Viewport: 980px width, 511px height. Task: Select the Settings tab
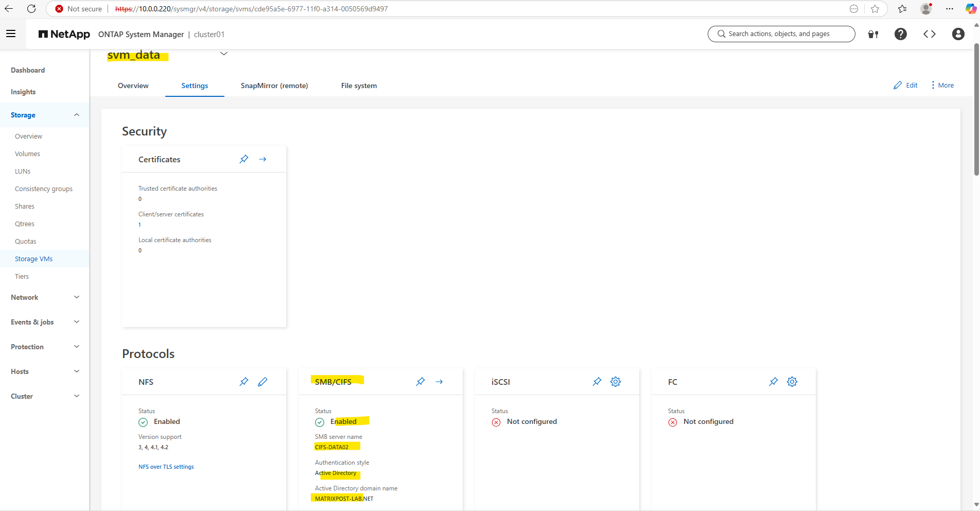[195, 86]
